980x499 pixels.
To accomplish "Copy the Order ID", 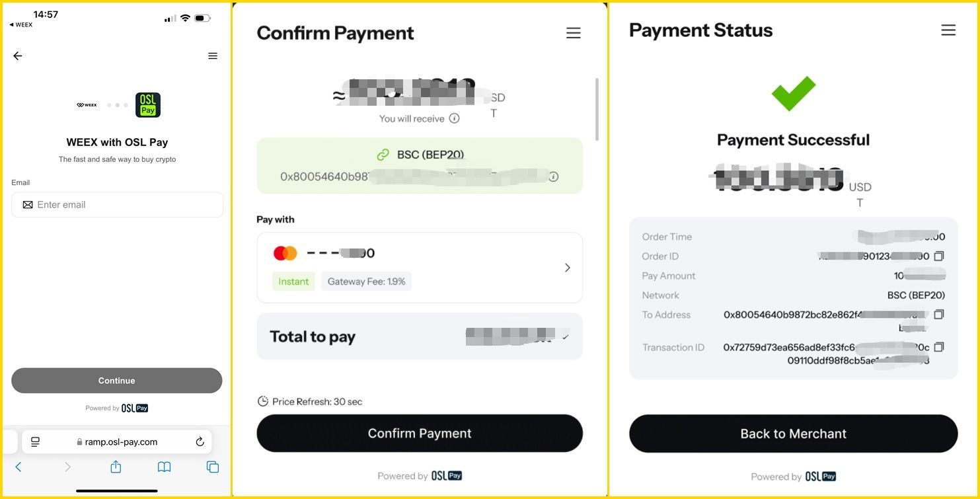I will (939, 256).
